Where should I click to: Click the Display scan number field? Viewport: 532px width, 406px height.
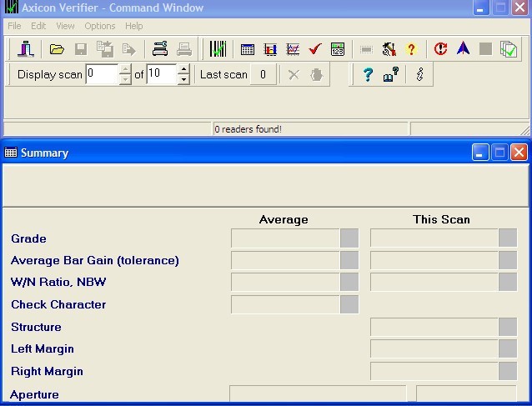[x=102, y=74]
